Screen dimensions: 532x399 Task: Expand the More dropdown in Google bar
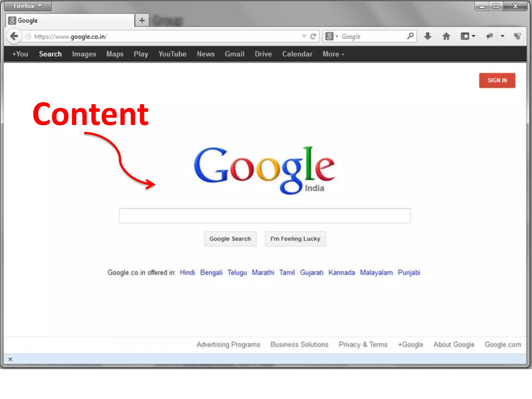pos(333,54)
